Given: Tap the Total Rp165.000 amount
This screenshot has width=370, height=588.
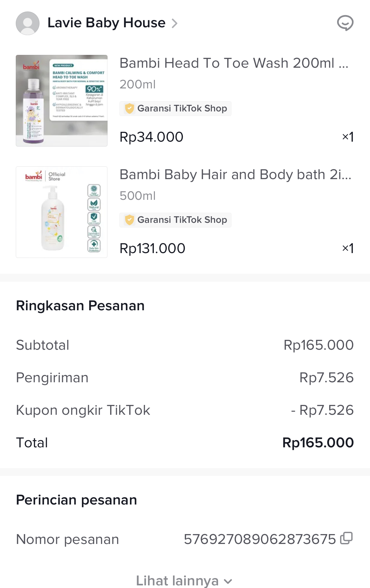Looking at the screenshot, I should [x=318, y=443].
